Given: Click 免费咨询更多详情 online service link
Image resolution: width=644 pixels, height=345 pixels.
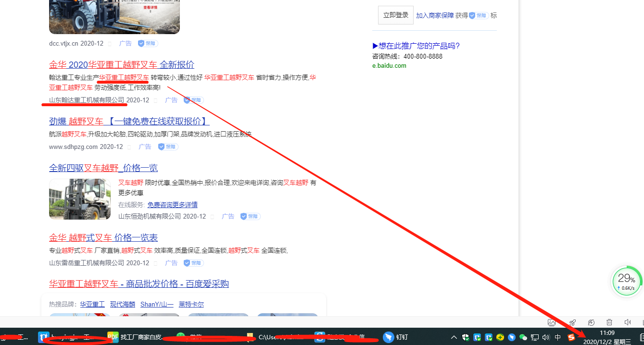Looking at the screenshot, I should tap(172, 205).
